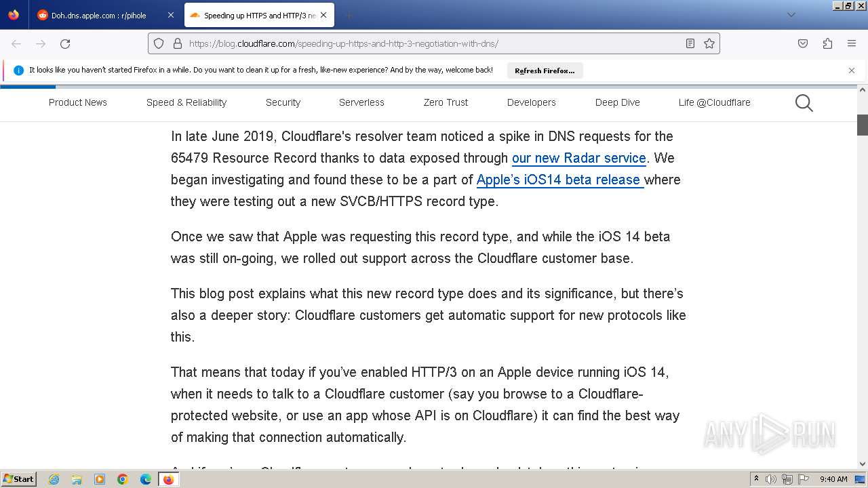
Task: Save page to Pocket
Action: pyautogui.click(x=803, y=43)
